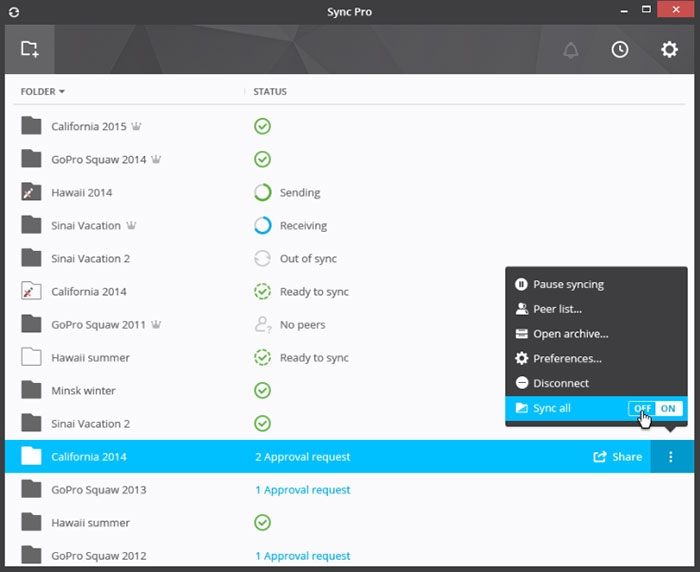Click Share button on California 2014
The height and width of the screenshot is (572, 700).
coord(618,457)
